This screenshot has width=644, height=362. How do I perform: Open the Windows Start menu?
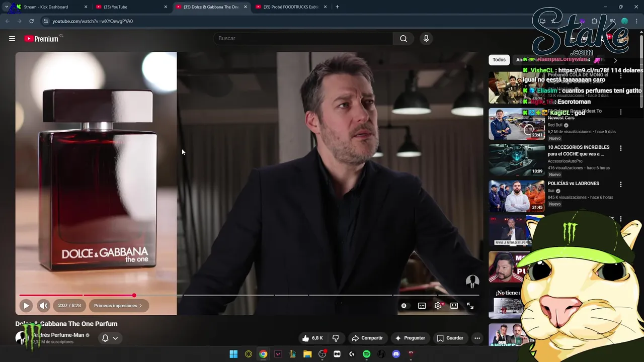pyautogui.click(x=233, y=354)
